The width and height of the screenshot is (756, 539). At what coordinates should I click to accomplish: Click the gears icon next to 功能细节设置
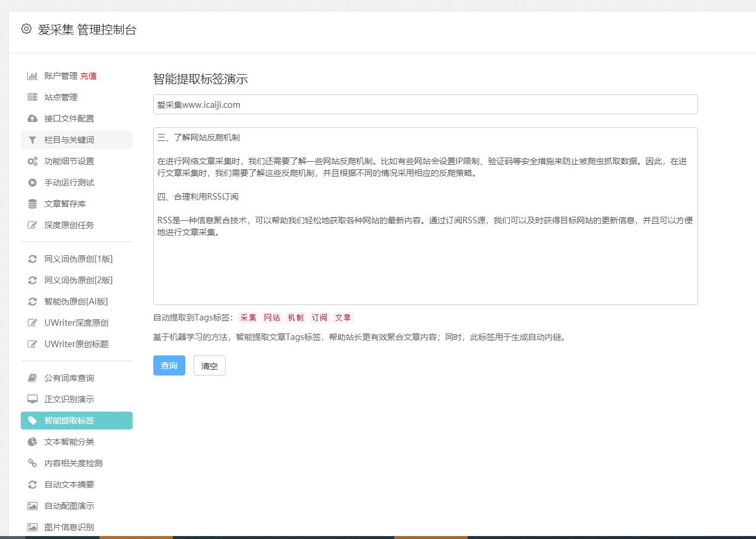pos(34,161)
